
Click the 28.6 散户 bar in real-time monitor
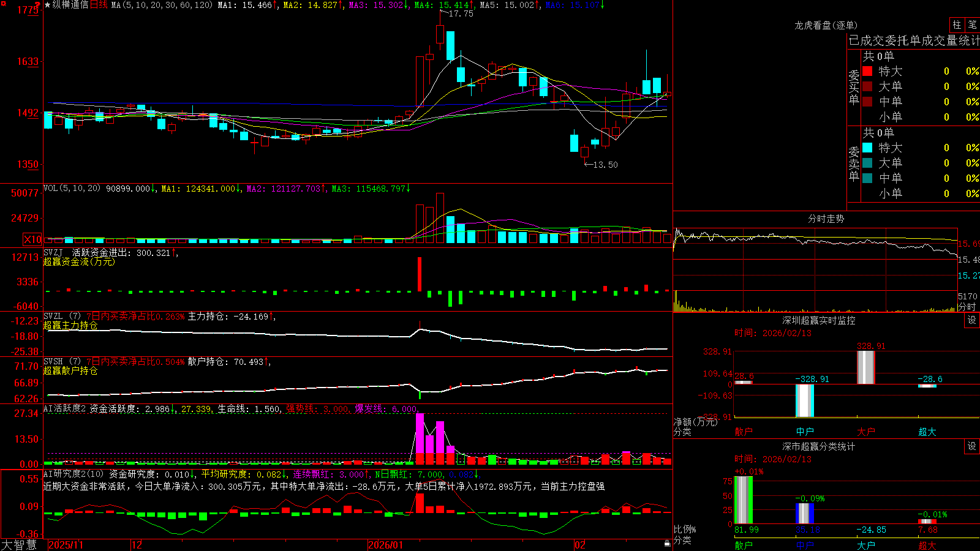tap(744, 383)
